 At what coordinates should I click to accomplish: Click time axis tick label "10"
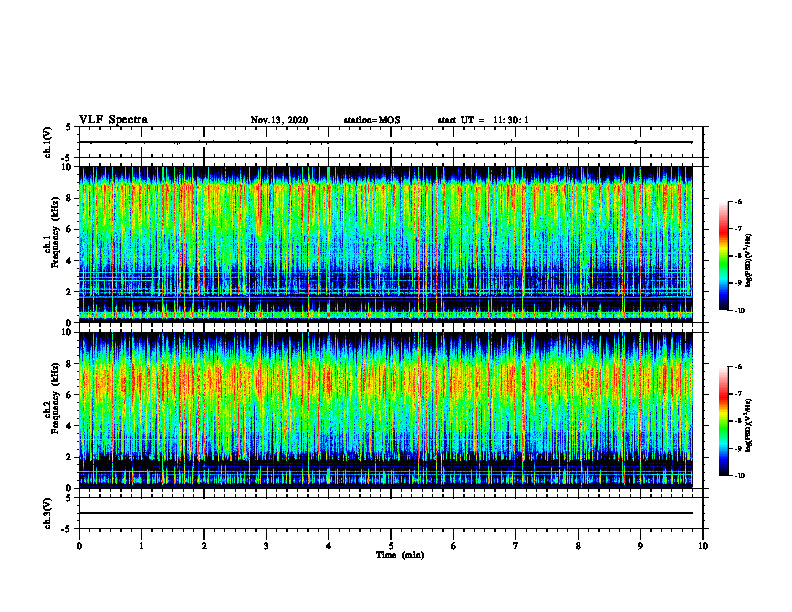click(703, 546)
